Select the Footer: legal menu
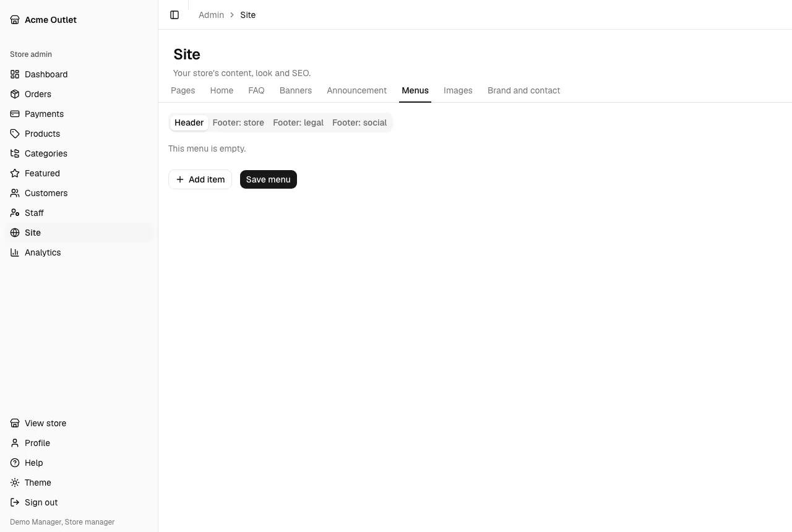This screenshot has height=532, width=792. (x=298, y=122)
